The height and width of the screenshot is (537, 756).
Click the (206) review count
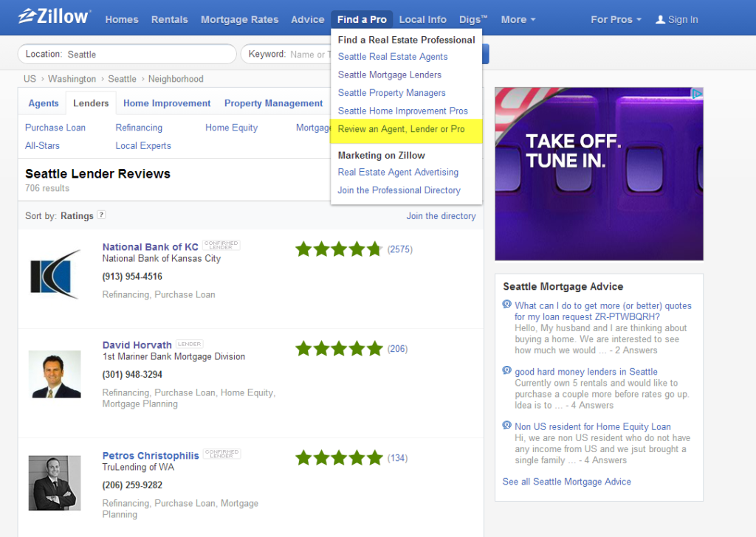coord(397,349)
